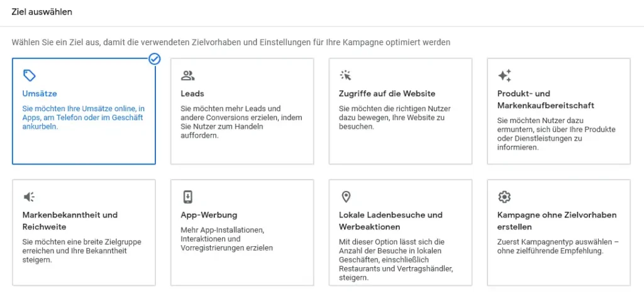This screenshot has width=644, height=301.
Task: Click the phone download icon for App-Werbung
Action: (187, 197)
